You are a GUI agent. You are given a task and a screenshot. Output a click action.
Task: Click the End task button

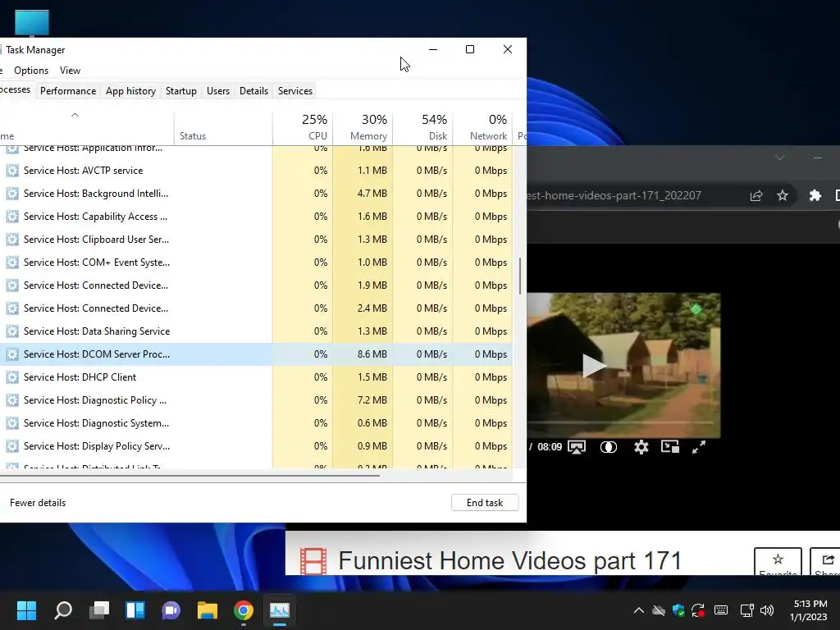click(485, 503)
